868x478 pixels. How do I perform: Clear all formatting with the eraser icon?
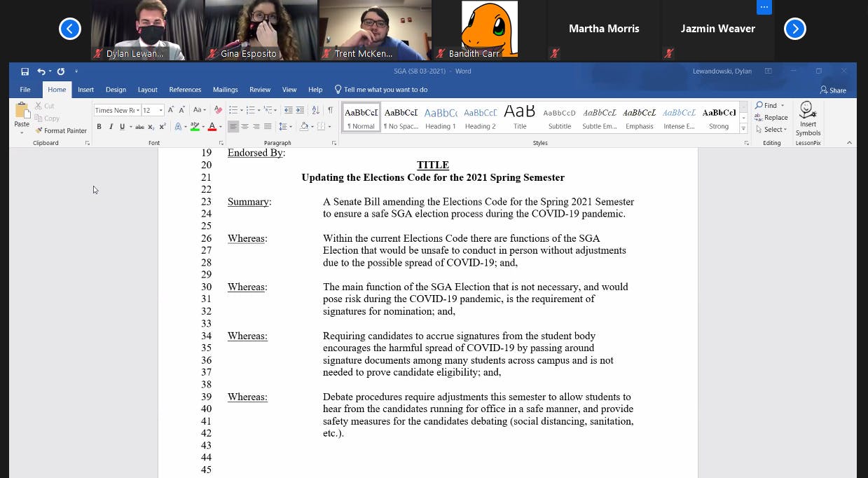217,110
